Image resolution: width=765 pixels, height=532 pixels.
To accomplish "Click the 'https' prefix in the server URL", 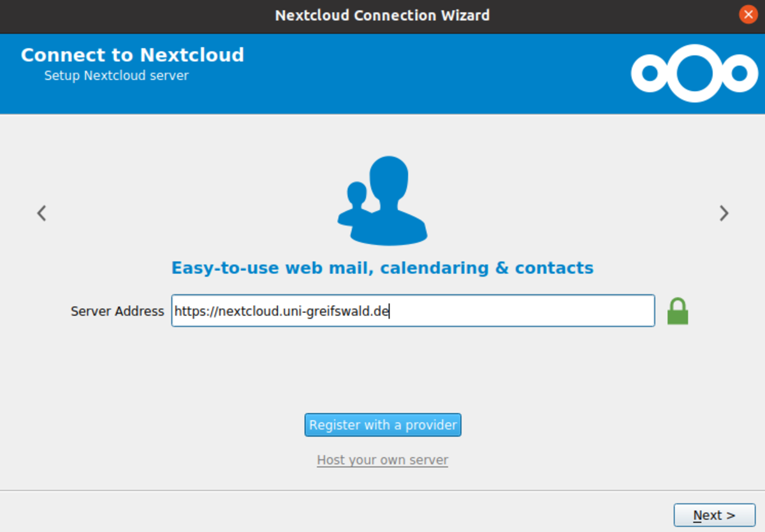I will (188, 312).
